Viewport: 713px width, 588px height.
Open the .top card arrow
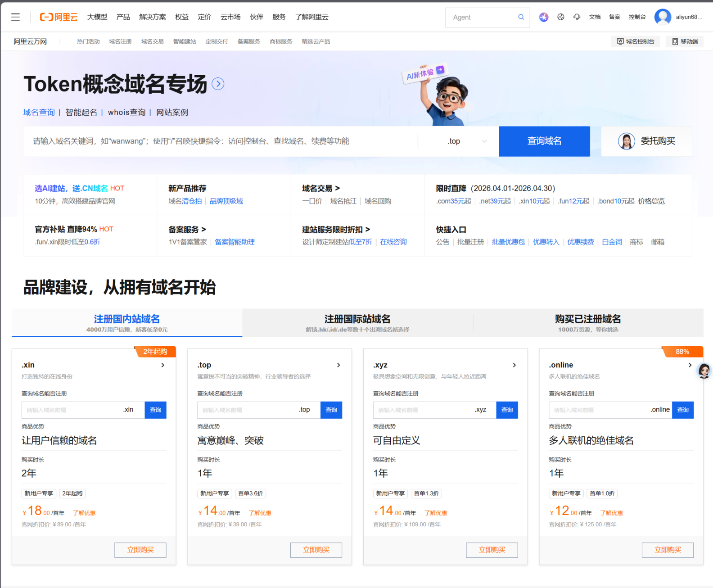click(338, 365)
